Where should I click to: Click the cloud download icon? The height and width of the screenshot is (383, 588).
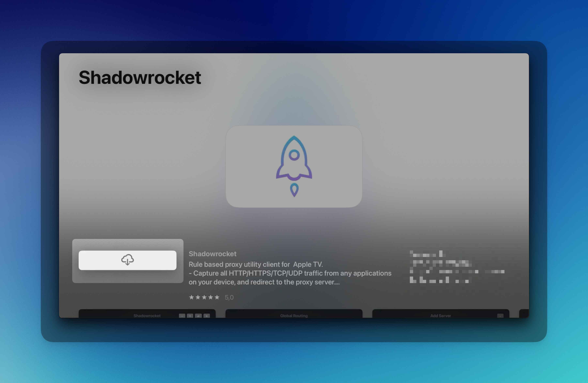click(127, 260)
